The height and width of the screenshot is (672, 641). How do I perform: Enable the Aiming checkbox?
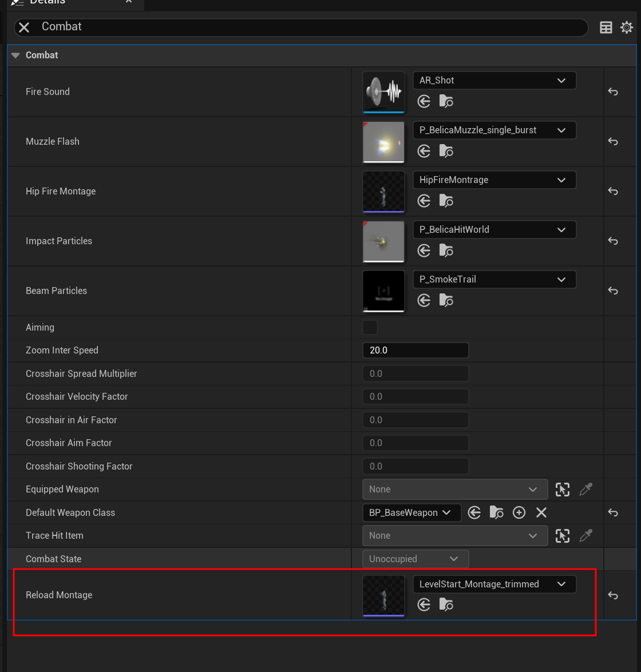(x=369, y=327)
